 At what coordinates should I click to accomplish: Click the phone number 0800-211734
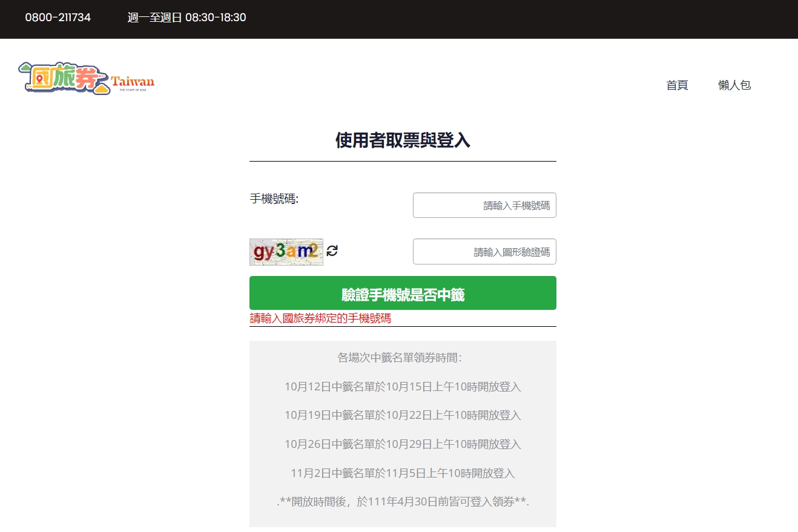(58, 18)
